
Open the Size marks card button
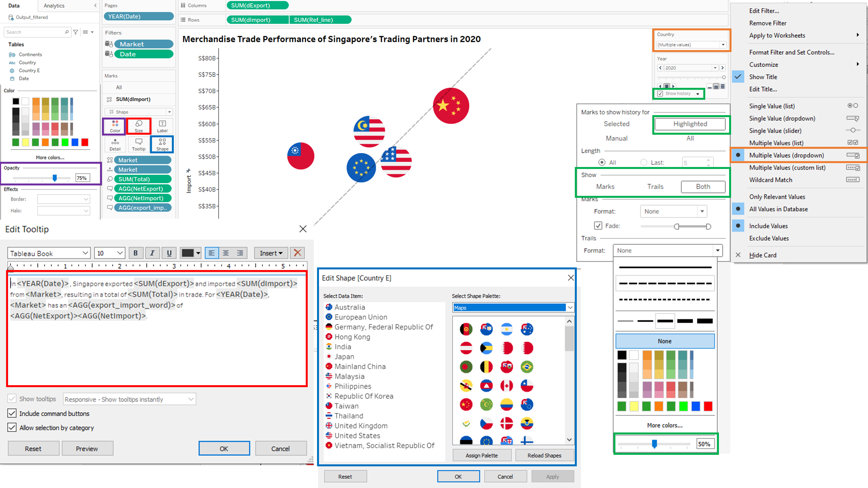click(x=139, y=126)
